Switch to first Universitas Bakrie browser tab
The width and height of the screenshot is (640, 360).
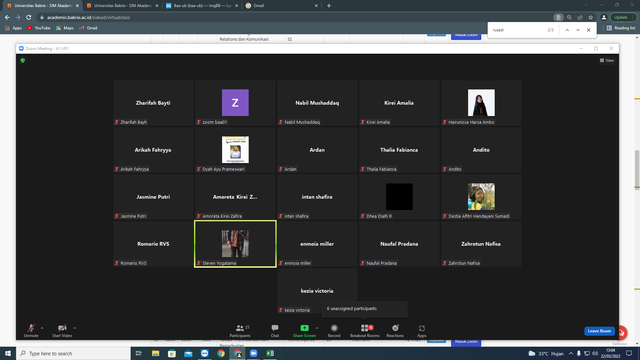[x=41, y=6]
